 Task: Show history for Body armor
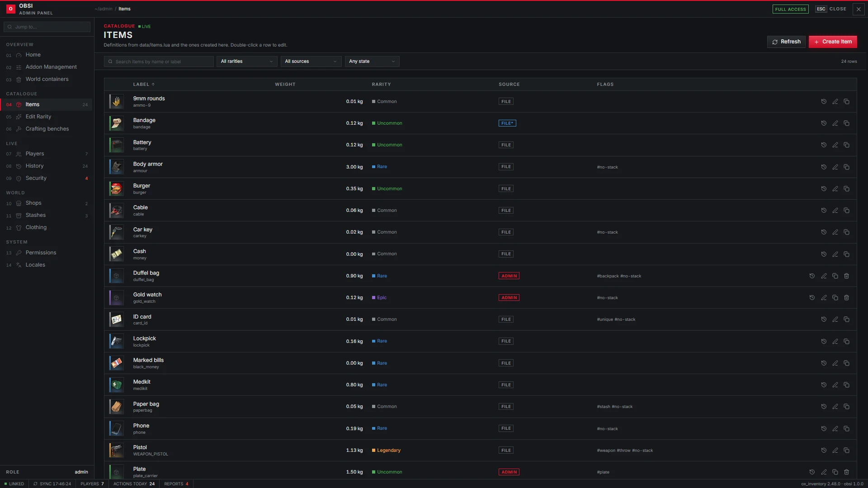click(824, 167)
